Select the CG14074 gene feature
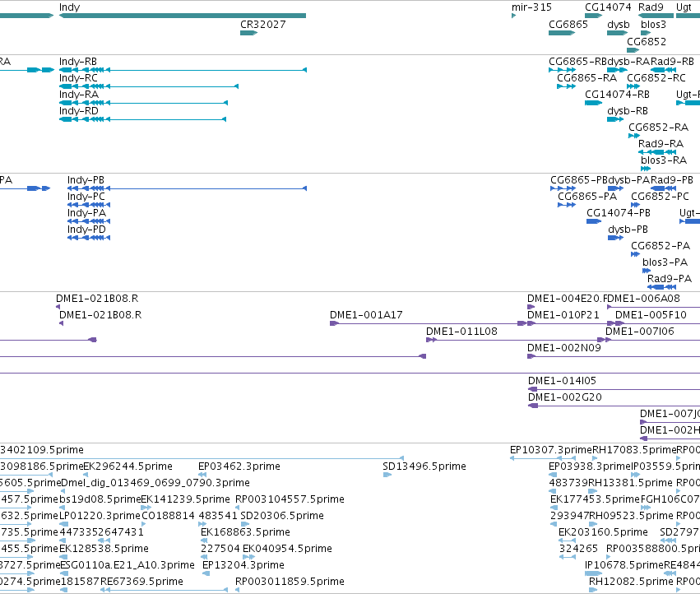 pyautogui.click(x=594, y=16)
